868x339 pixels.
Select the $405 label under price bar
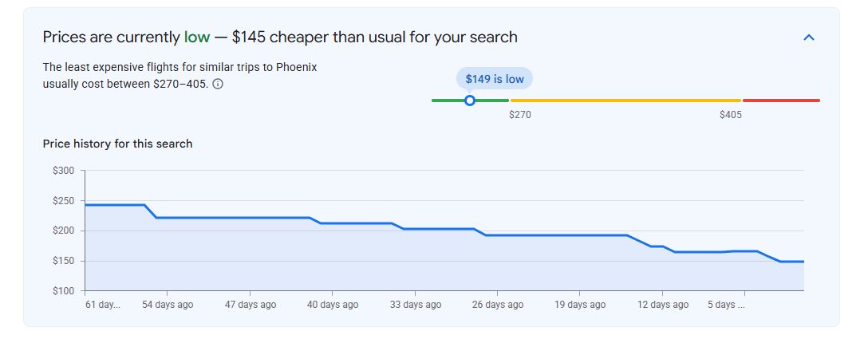click(x=731, y=115)
